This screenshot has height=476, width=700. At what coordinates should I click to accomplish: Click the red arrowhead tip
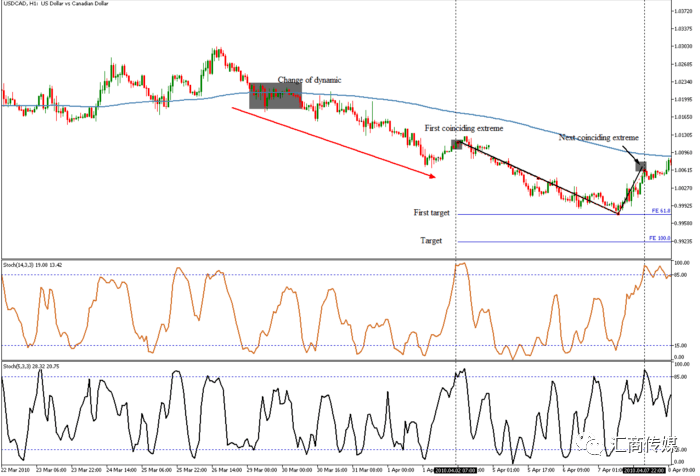(x=433, y=177)
